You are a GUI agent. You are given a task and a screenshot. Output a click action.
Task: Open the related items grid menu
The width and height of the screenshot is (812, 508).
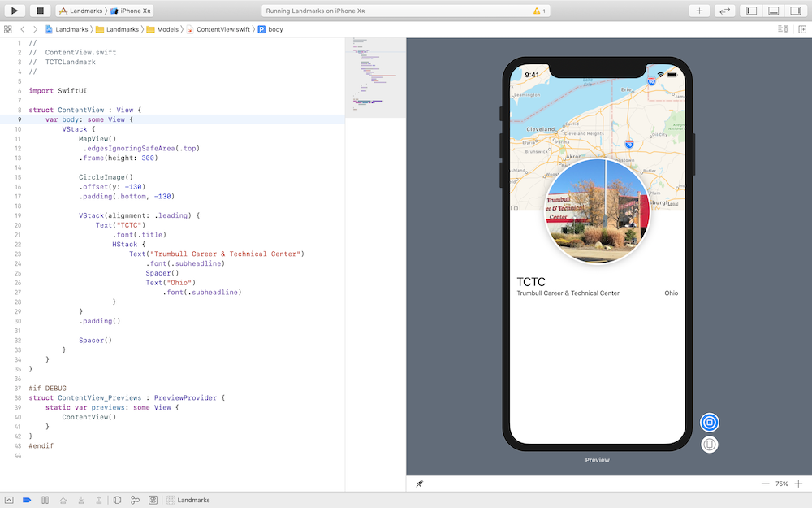[x=8, y=29]
